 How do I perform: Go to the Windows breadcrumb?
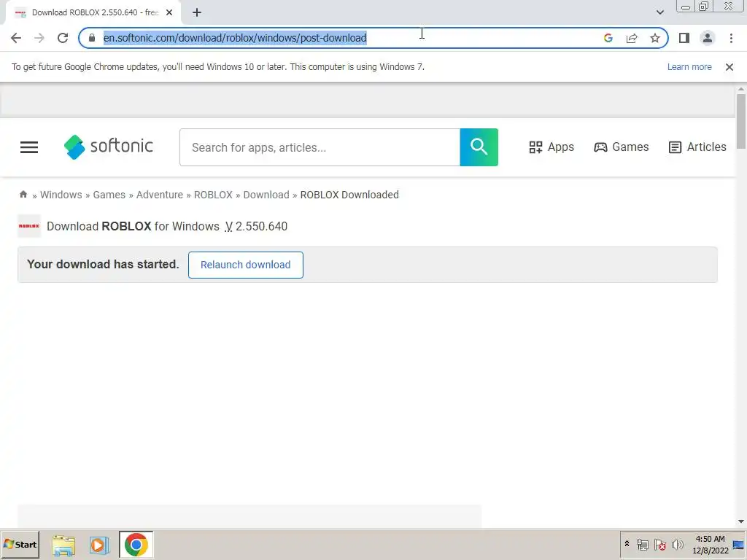[x=61, y=195]
